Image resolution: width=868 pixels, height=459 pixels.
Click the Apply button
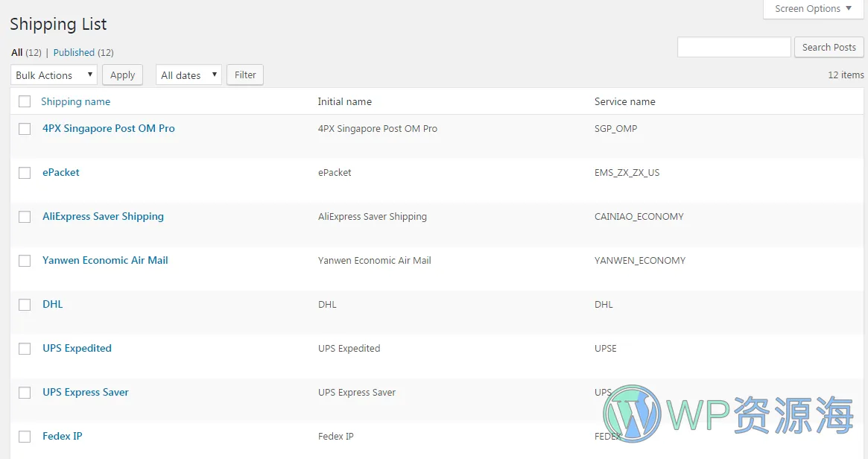(122, 75)
